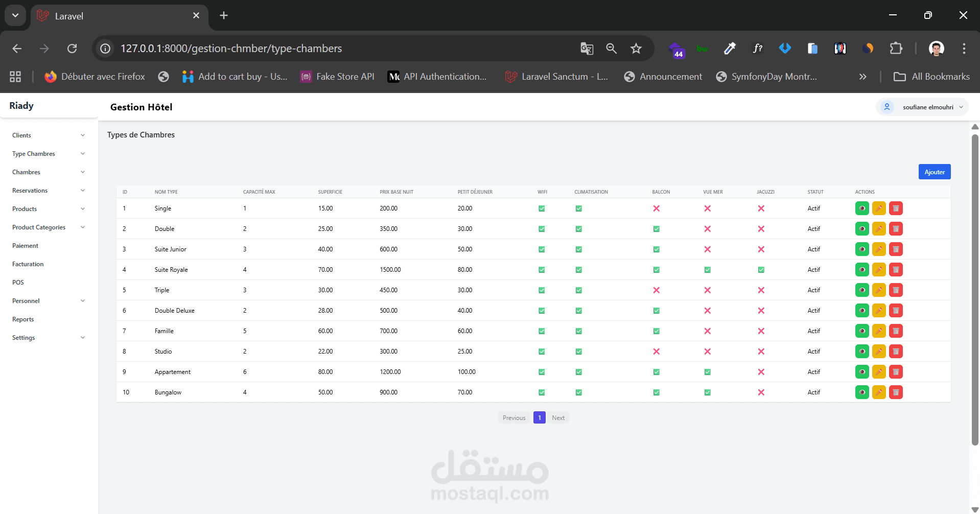Open the fonts finder f? extension

[757, 49]
